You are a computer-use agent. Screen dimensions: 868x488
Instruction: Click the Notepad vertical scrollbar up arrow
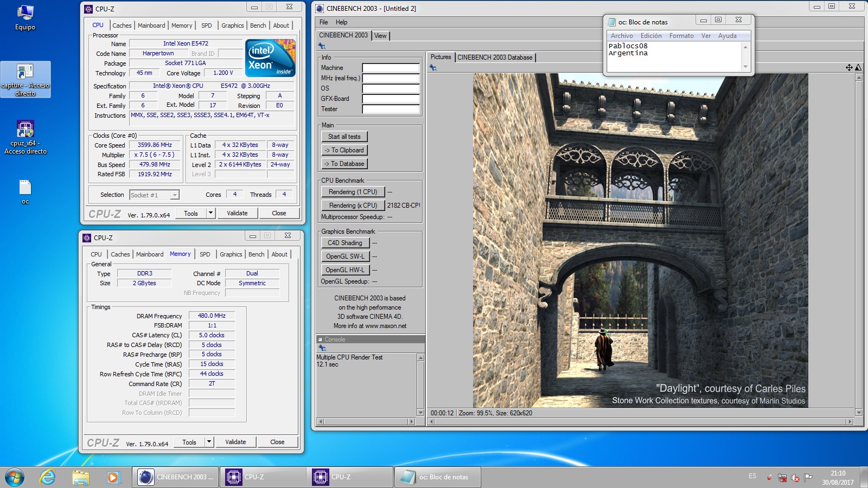click(745, 47)
